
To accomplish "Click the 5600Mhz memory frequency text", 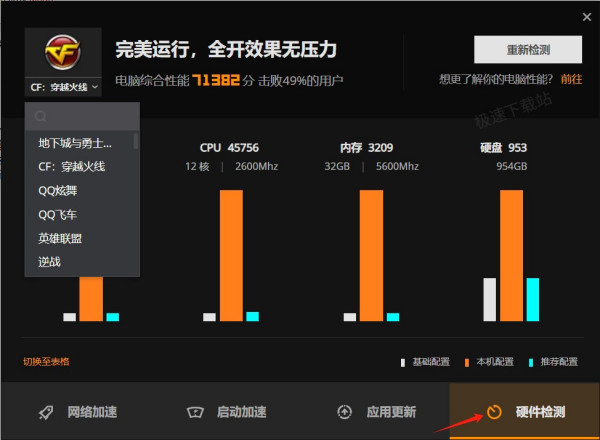I will pyautogui.click(x=397, y=166).
